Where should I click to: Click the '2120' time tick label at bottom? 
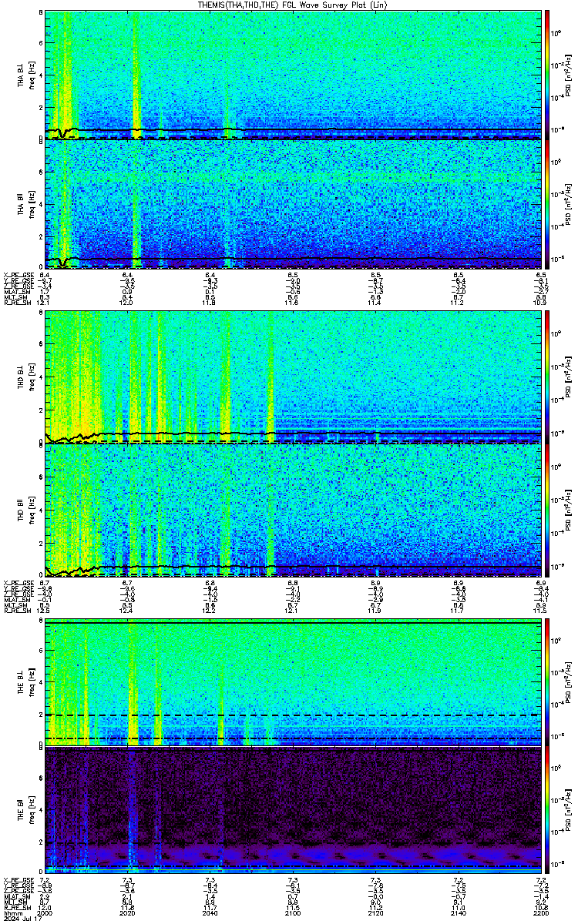(375, 912)
